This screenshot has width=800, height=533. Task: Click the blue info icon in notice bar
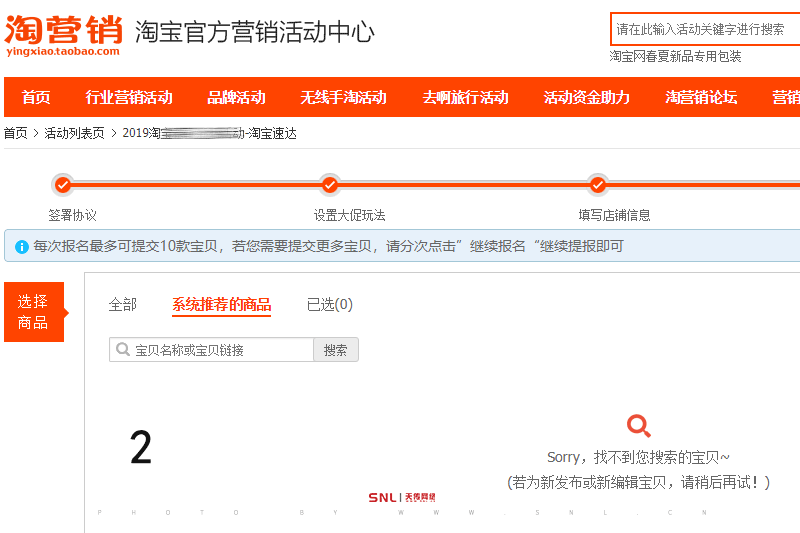tap(21, 247)
